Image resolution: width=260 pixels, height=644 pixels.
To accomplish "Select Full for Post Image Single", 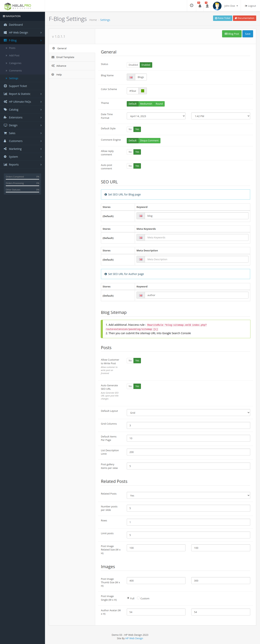I will [x=128, y=598].
